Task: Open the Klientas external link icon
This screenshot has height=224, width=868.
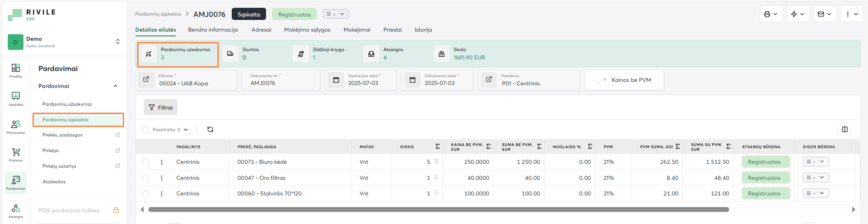Action: click(146, 80)
